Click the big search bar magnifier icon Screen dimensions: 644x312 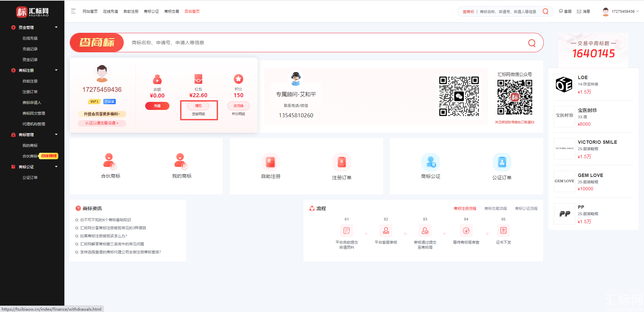pos(532,43)
